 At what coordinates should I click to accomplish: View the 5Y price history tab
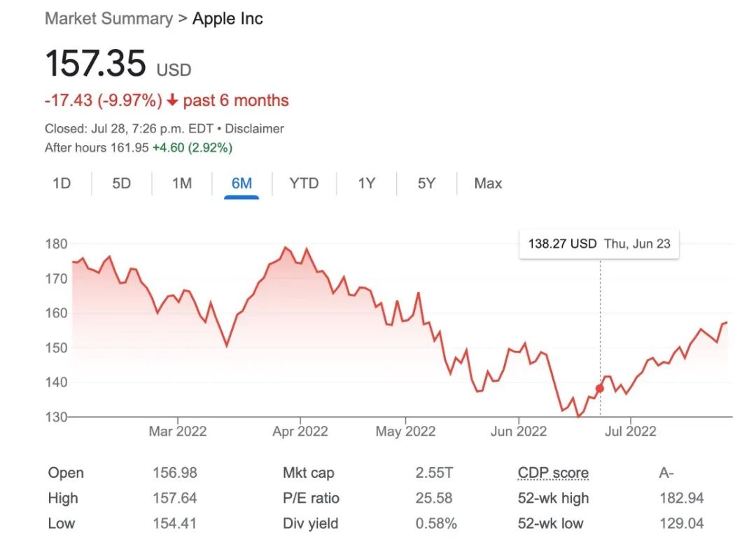426,184
